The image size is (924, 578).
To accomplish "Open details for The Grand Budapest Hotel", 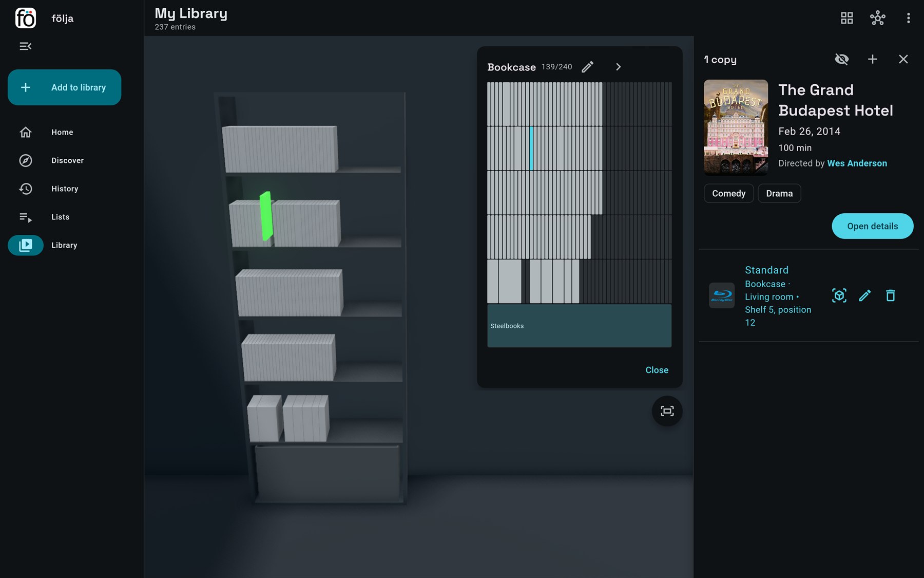I will (x=873, y=226).
